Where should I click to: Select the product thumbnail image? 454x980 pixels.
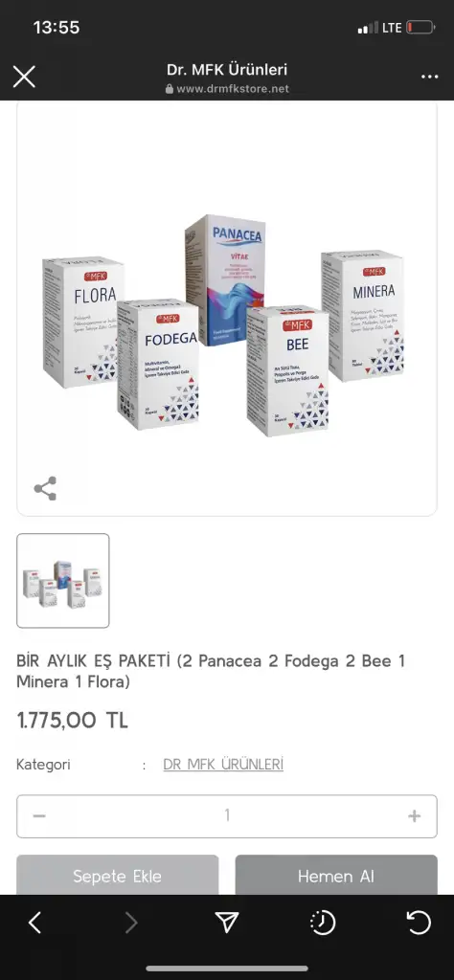tap(63, 581)
